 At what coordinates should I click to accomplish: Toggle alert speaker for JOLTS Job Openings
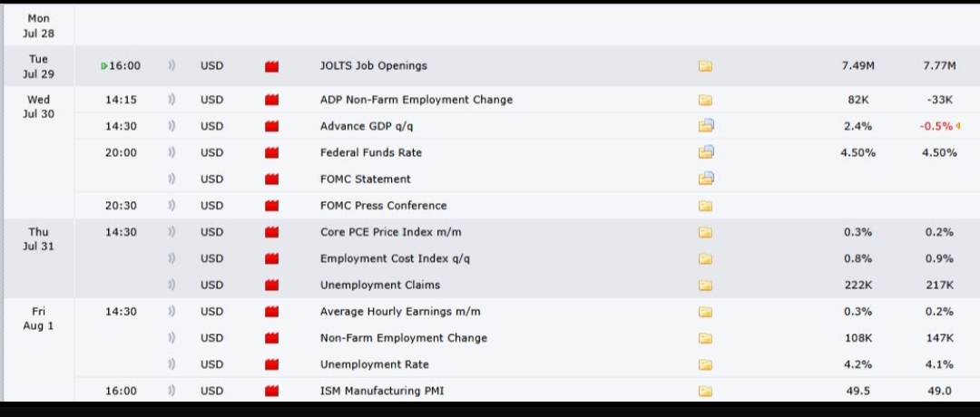(x=171, y=66)
